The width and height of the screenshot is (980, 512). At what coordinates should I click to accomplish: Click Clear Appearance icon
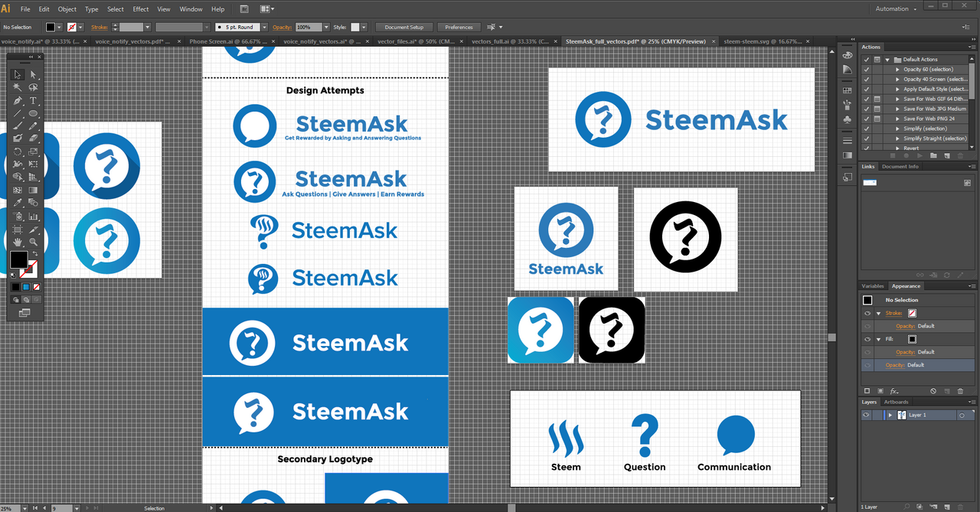[x=933, y=391]
